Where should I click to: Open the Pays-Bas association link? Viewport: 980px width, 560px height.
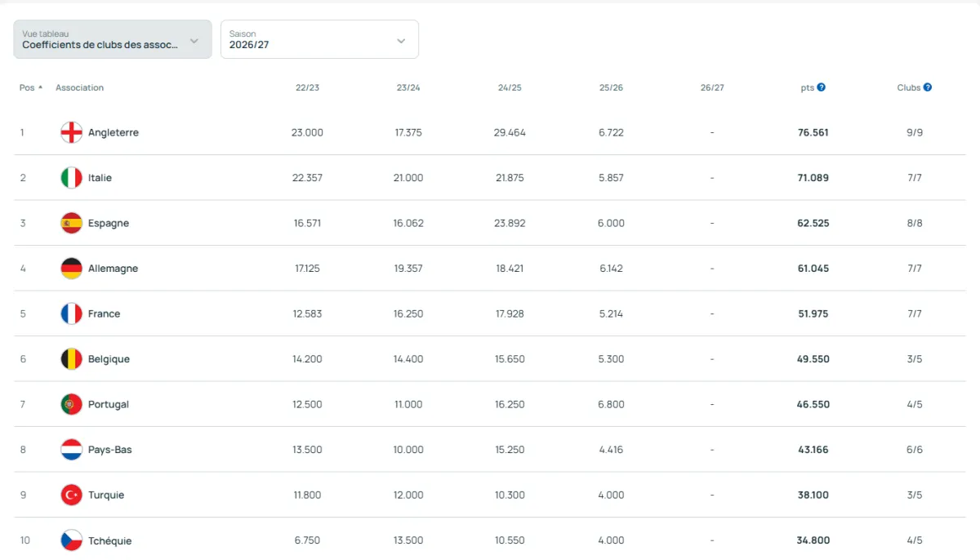click(109, 450)
